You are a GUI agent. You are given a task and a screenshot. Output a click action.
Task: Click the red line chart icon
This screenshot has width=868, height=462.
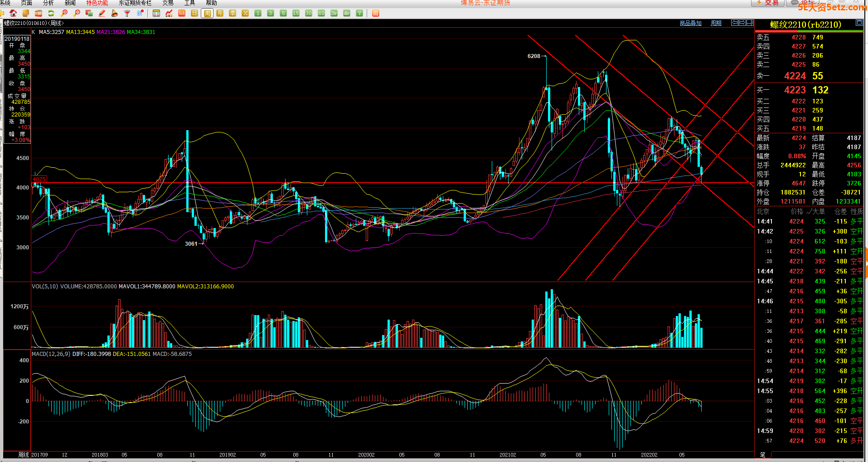(169, 13)
